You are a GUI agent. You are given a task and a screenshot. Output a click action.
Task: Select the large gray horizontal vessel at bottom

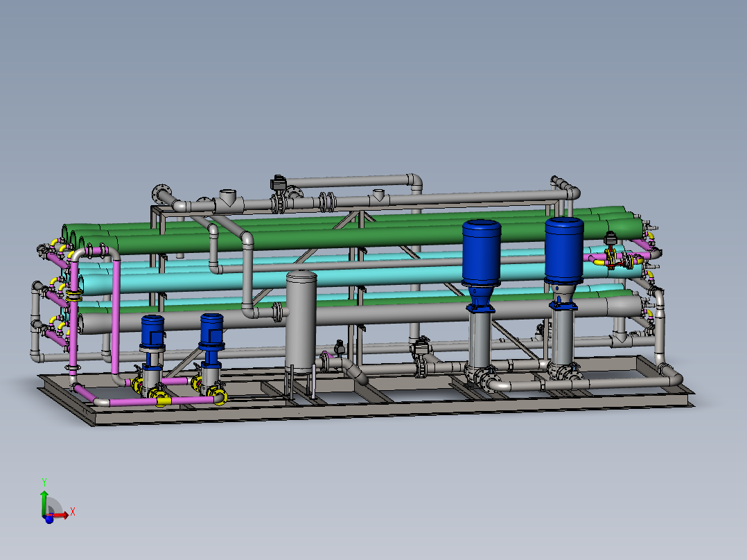coord(362,315)
